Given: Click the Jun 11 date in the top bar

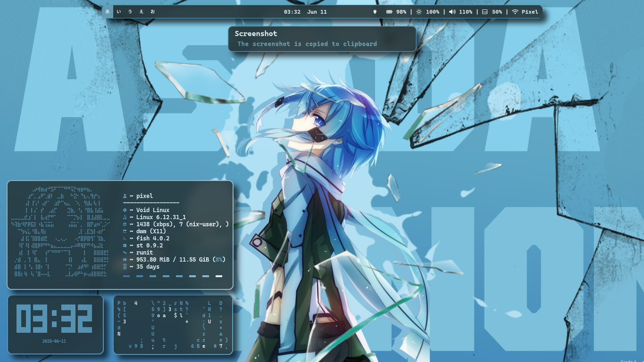Looking at the screenshot, I should pos(317,12).
